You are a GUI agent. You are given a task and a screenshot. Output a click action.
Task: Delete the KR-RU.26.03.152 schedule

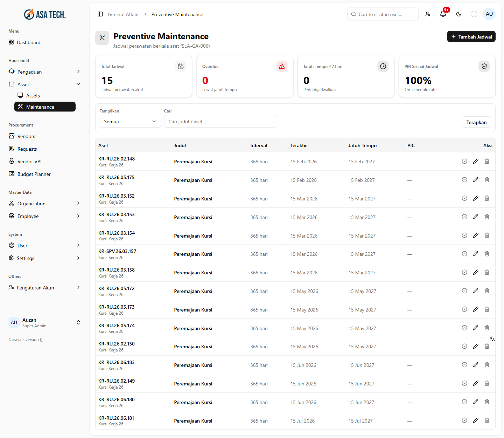coord(487,198)
